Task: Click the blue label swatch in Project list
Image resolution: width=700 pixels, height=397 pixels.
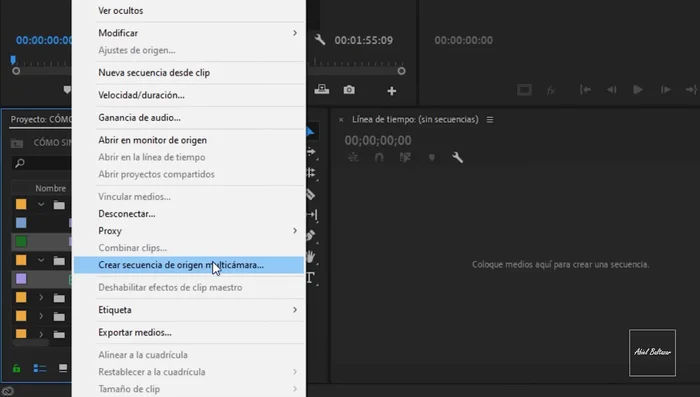Action: pos(21,223)
